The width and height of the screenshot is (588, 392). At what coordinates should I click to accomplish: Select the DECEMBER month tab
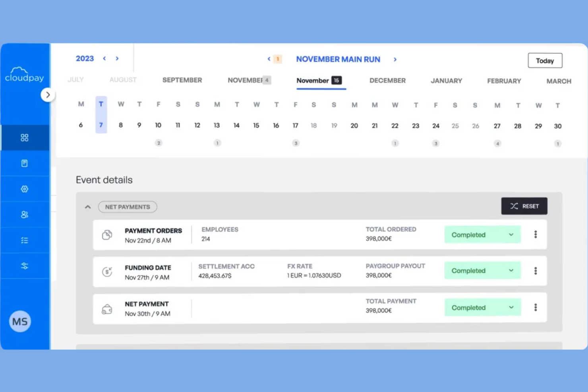coord(387,81)
